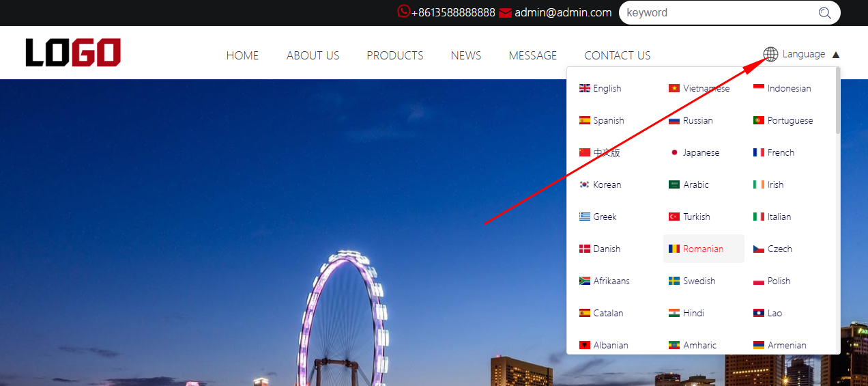Select Armenian language

point(780,345)
